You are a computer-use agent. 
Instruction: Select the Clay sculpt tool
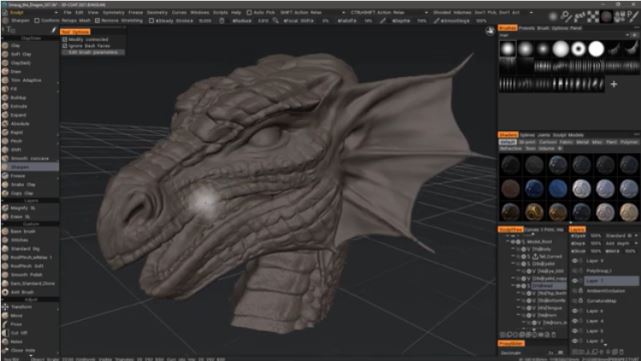(x=16, y=45)
